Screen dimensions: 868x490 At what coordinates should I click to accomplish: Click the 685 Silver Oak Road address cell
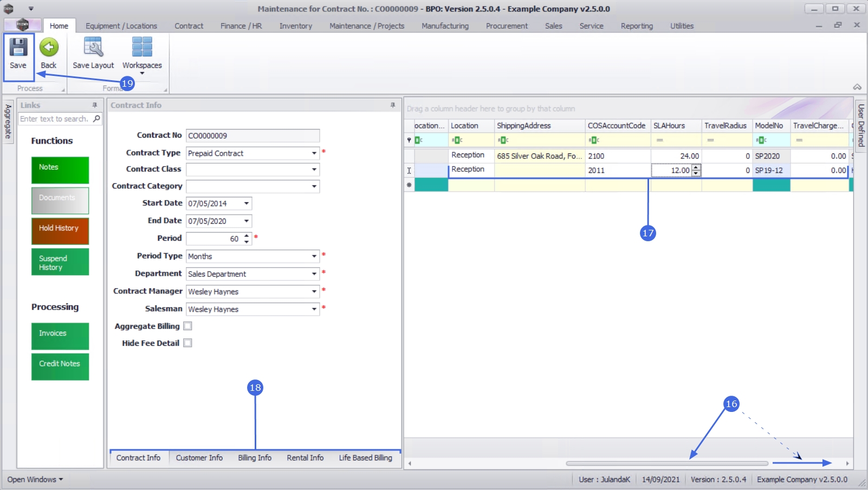click(x=540, y=156)
